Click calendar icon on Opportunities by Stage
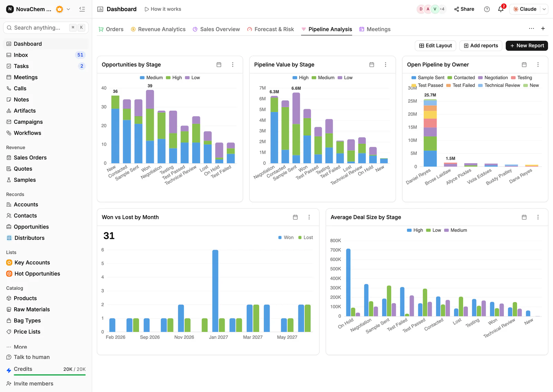Image resolution: width=553 pixels, height=392 pixels. click(219, 65)
